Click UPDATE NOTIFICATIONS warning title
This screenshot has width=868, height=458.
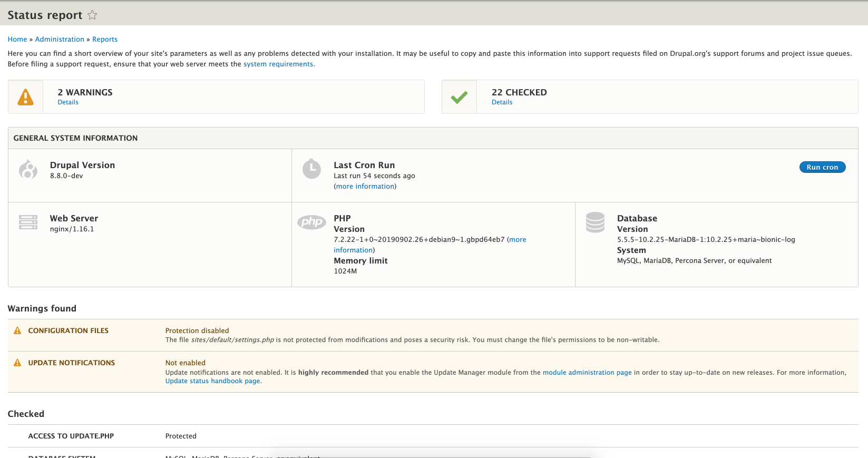[x=72, y=363]
